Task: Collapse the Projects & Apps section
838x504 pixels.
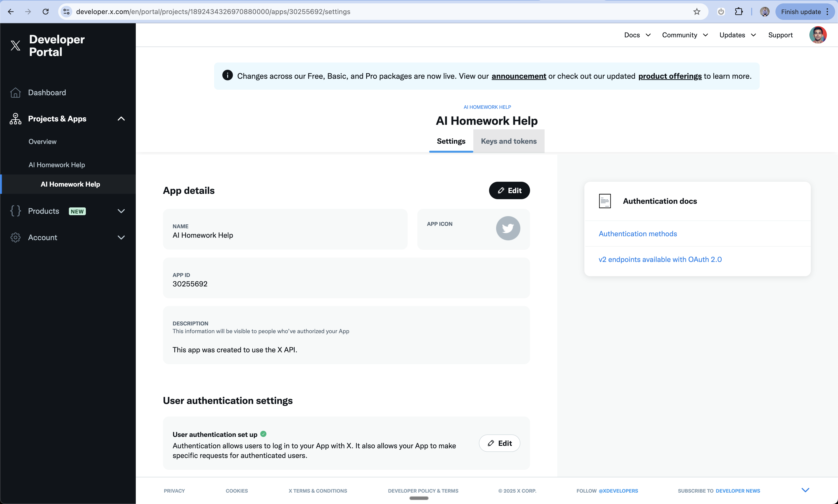Action: point(121,118)
